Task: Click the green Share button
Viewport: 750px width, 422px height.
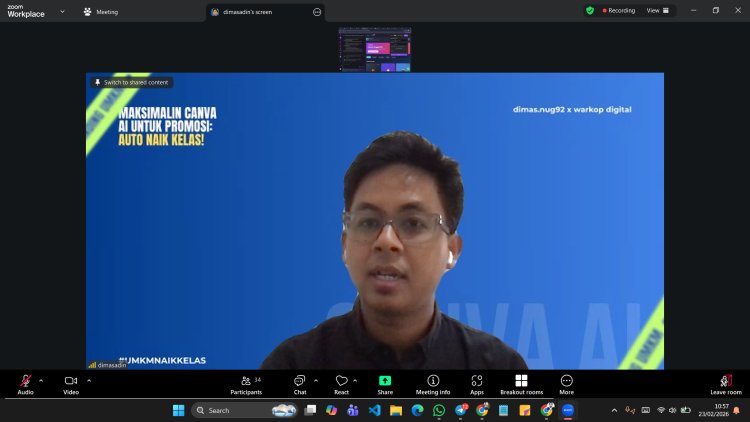Action: pyautogui.click(x=385, y=384)
